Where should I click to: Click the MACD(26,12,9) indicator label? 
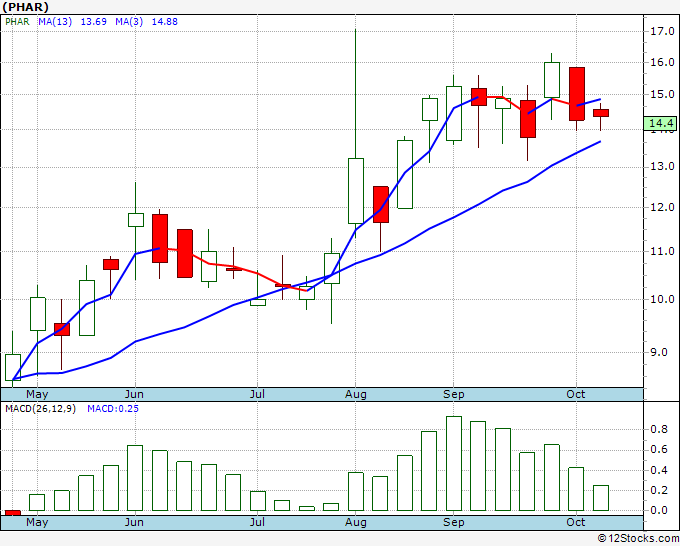click(40, 409)
